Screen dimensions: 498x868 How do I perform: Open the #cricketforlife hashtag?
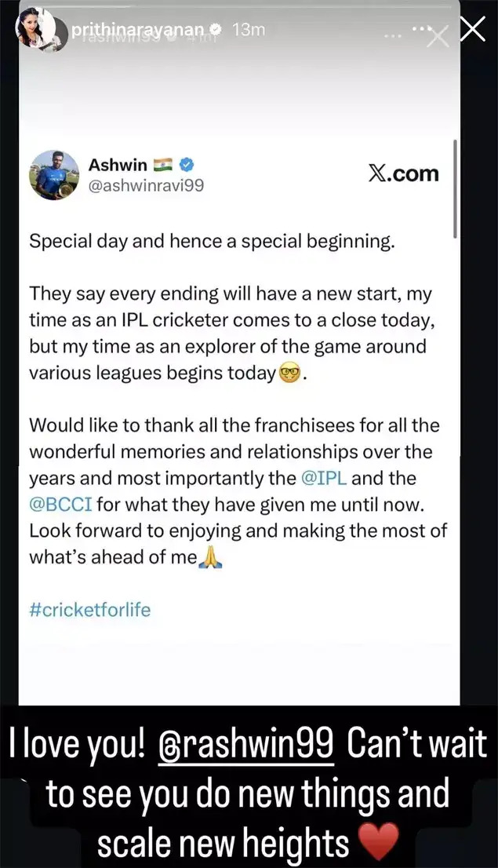point(89,609)
